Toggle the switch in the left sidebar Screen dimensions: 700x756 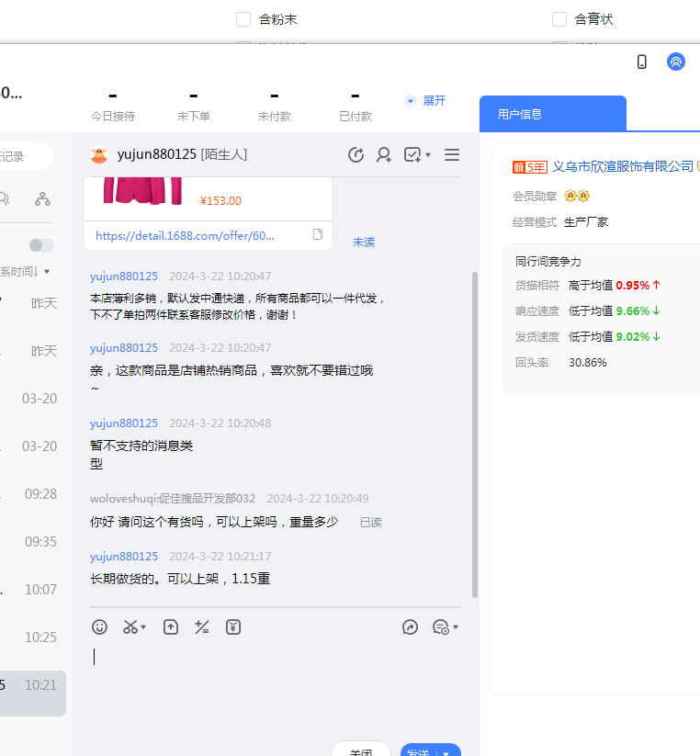click(x=41, y=245)
